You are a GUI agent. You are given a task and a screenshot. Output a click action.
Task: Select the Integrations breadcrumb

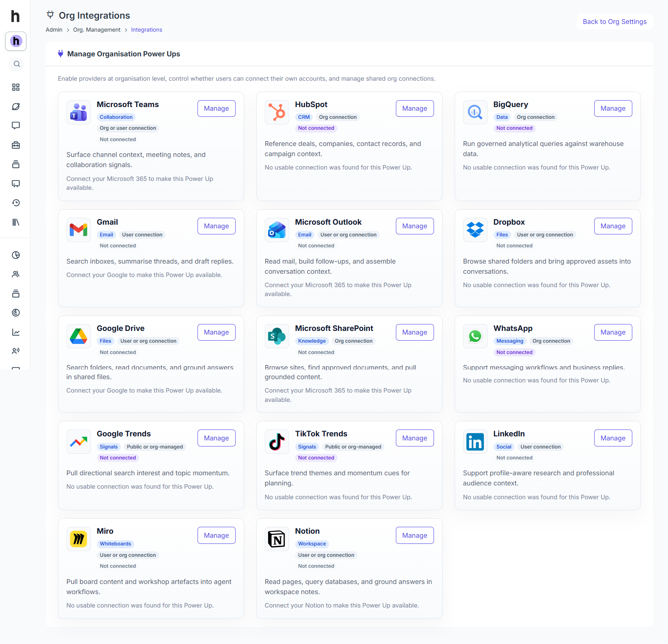(146, 30)
